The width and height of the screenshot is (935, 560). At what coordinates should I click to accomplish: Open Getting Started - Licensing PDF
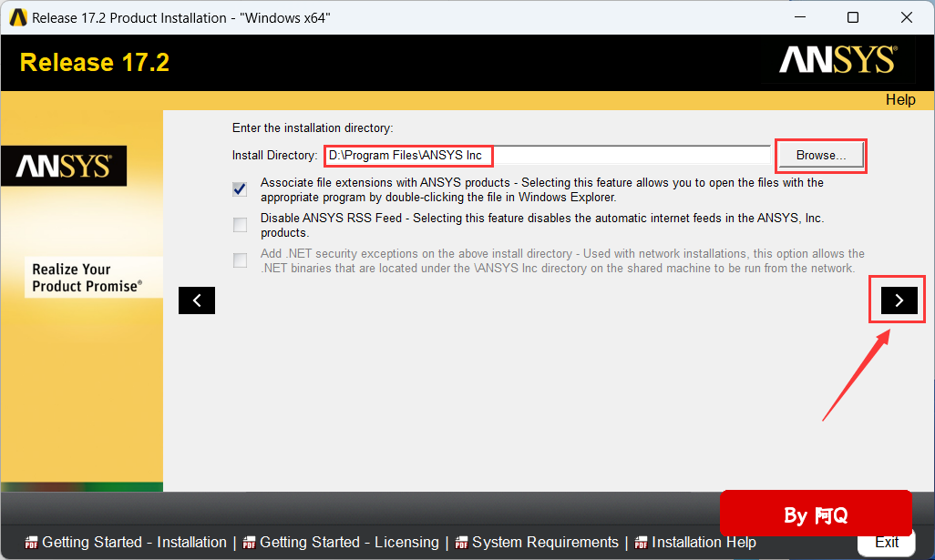point(349,542)
